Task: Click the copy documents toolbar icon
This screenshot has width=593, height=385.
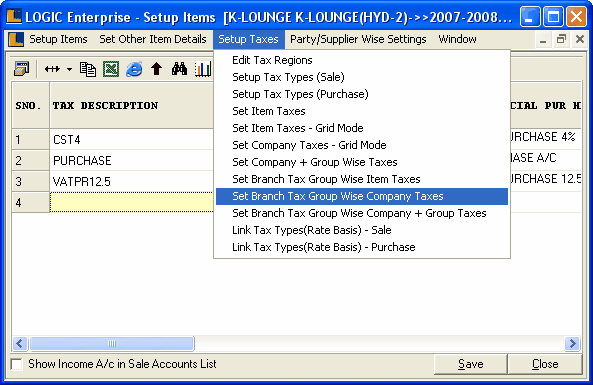Action: pos(88,69)
